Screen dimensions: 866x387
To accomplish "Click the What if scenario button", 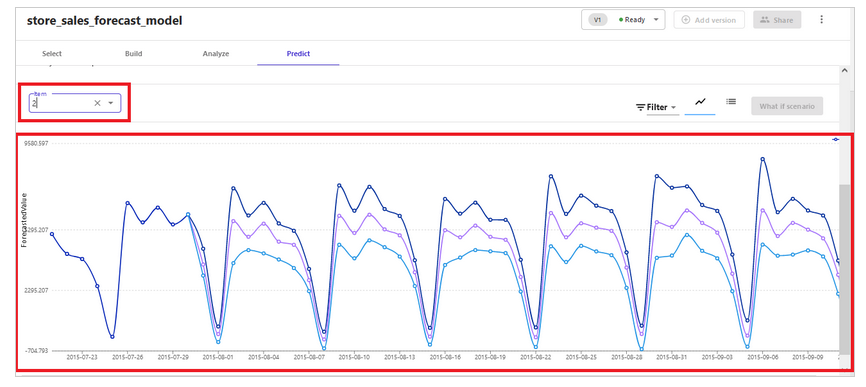I will click(x=787, y=106).
